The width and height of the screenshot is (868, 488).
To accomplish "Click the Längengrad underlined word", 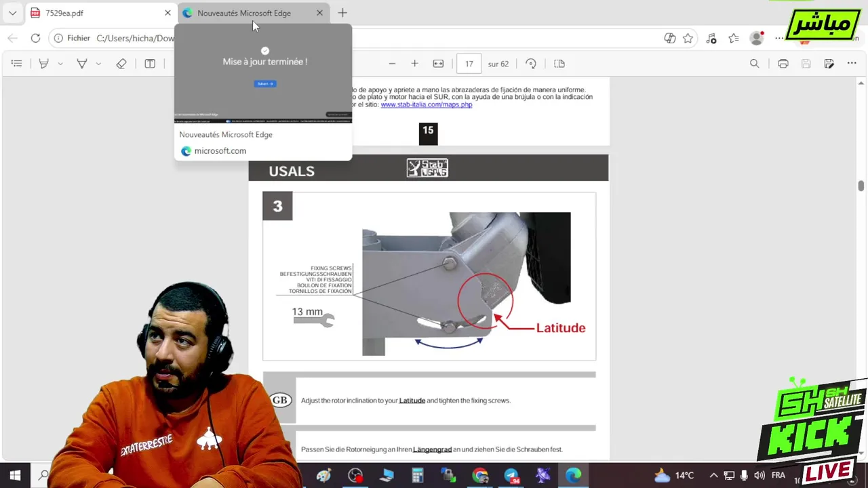I will tap(432, 449).
